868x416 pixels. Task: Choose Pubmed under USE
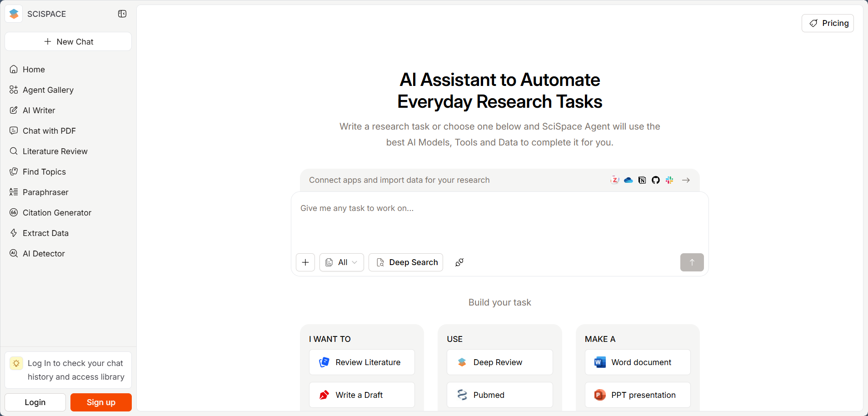[x=500, y=395]
